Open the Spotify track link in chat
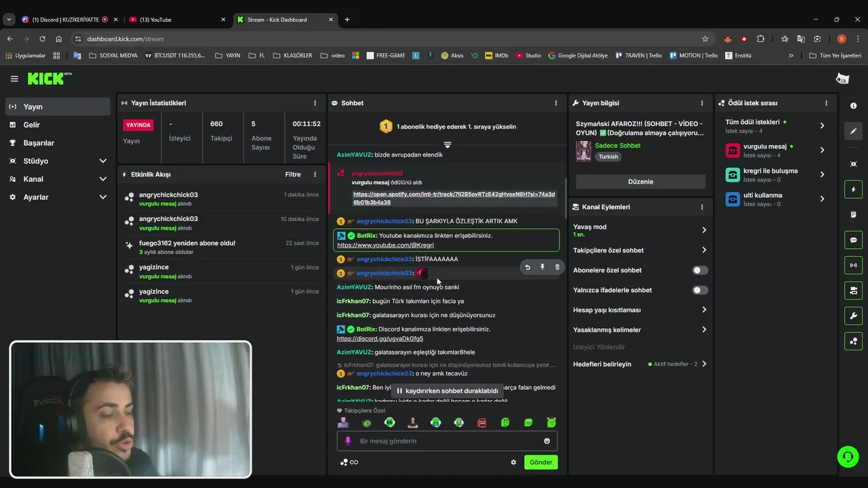The width and height of the screenshot is (868, 488). click(x=454, y=198)
